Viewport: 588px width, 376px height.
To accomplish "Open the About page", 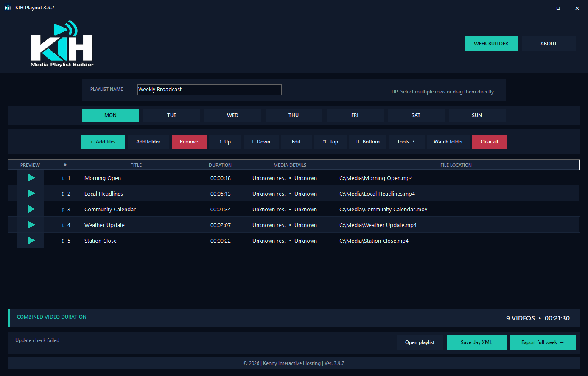I will (x=549, y=44).
